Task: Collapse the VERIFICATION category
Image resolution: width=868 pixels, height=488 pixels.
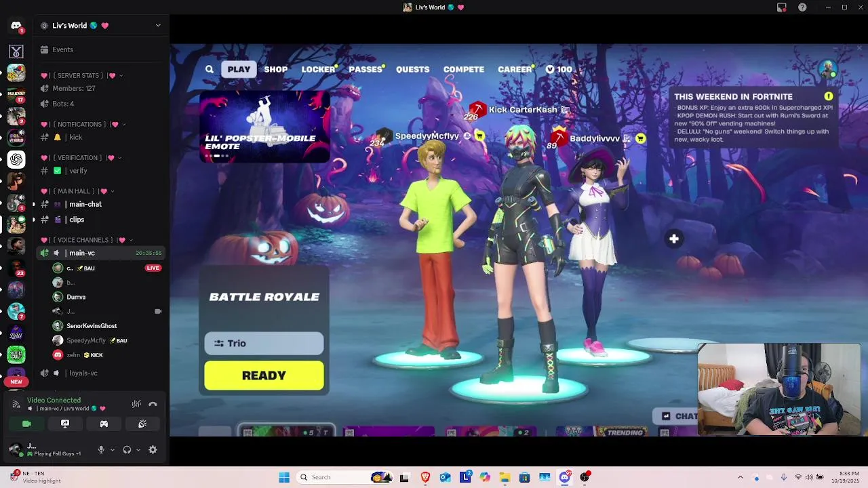Action: 81,158
